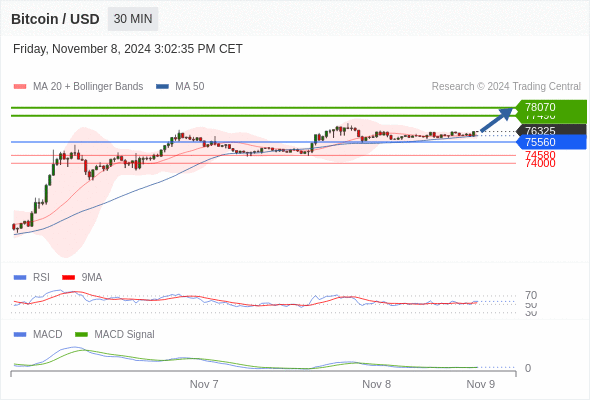
Task: Toggle the 9MA red legend entry
Action: (x=82, y=277)
